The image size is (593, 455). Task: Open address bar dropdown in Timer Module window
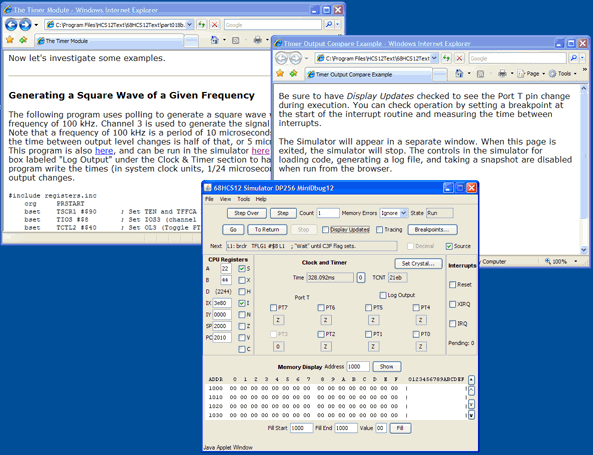tap(190, 25)
